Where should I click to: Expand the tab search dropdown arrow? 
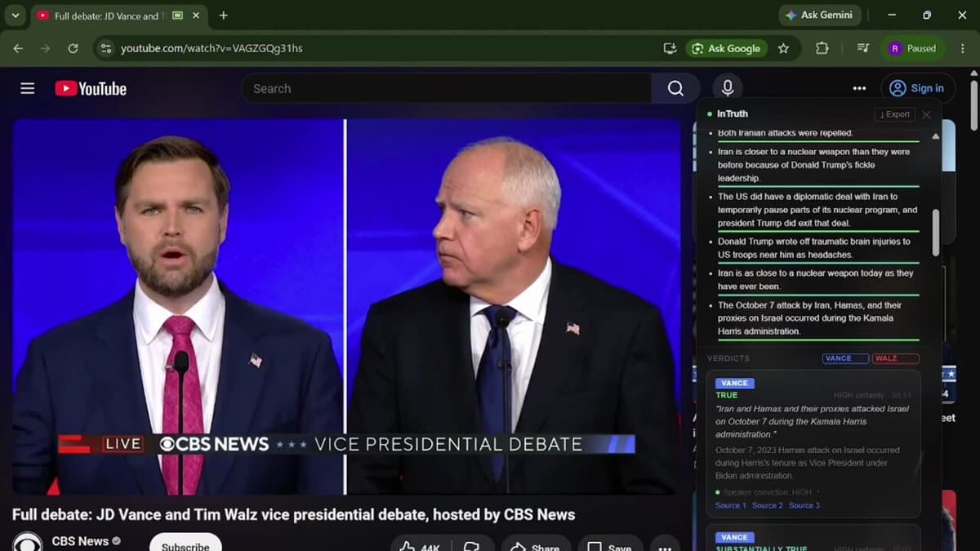pos(15,15)
